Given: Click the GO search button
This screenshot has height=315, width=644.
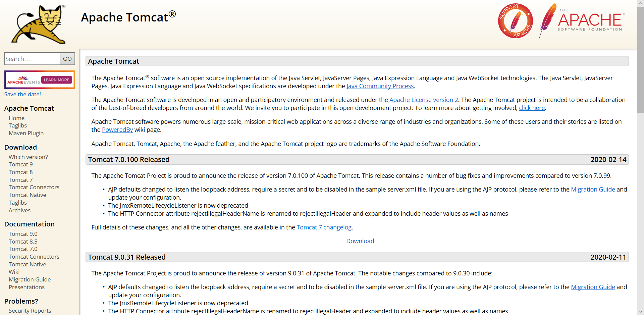Looking at the screenshot, I should [x=67, y=59].
